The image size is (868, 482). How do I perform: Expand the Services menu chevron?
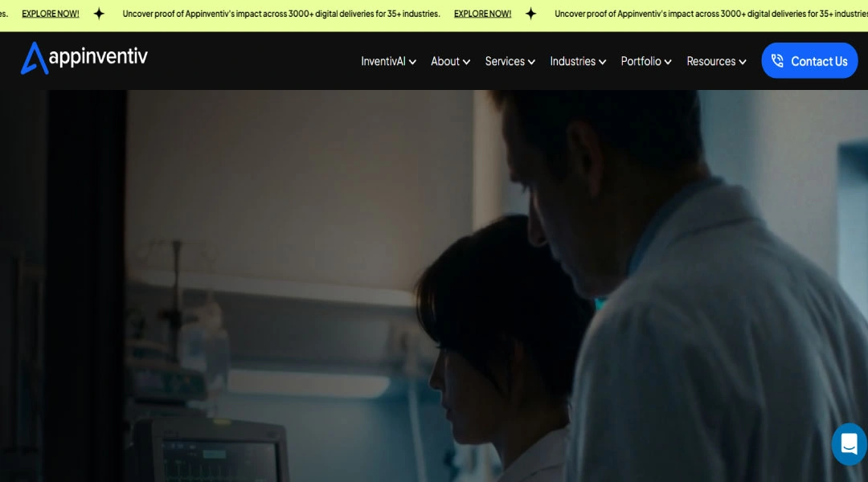click(x=531, y=62)
